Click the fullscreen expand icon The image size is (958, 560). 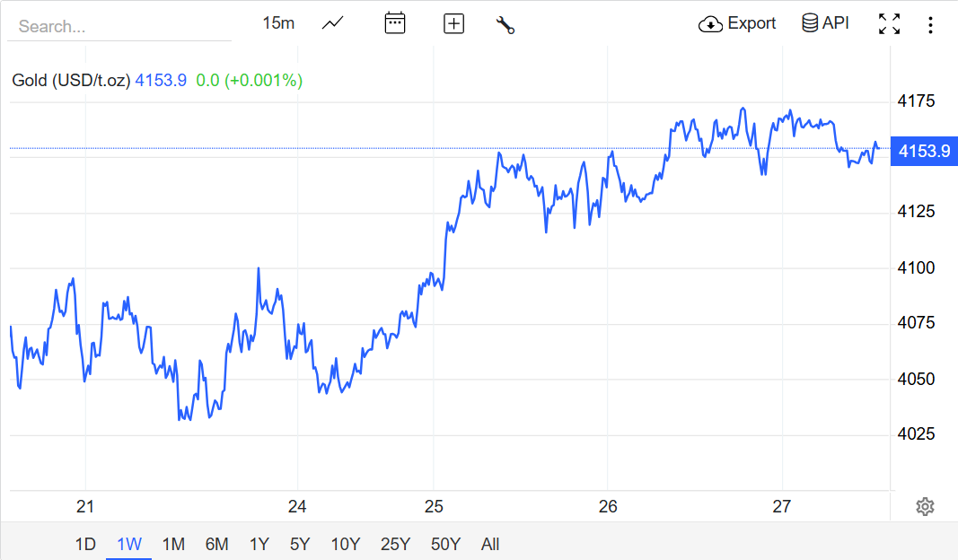pyautogui.click(x=889, y=24)
